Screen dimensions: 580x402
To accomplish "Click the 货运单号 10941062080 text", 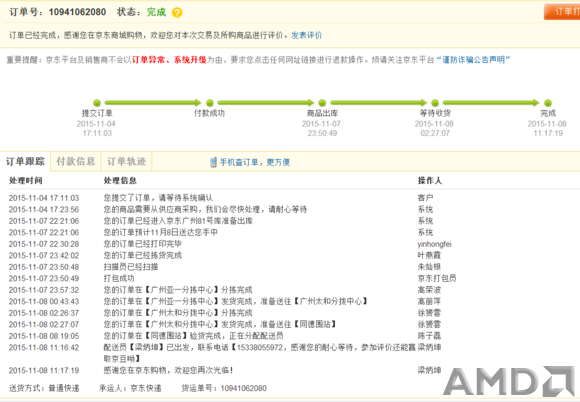I will (224, 388).
